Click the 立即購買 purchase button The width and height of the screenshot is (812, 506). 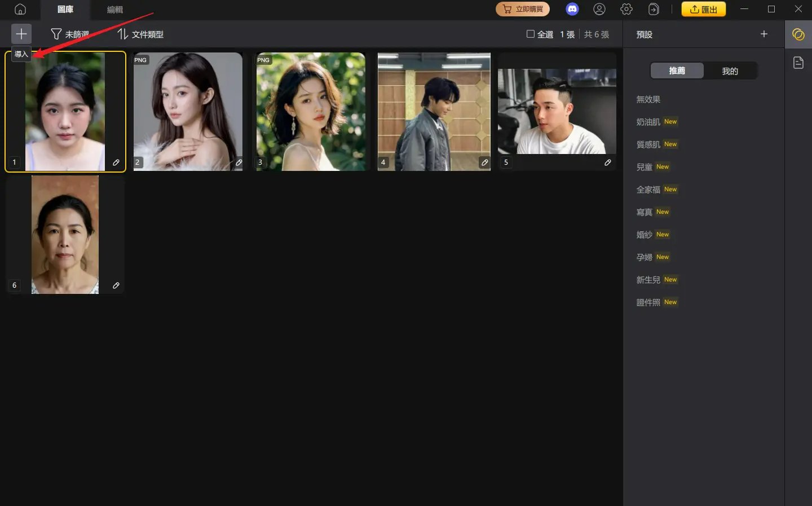pyautogui.click(x=522, y=9)
